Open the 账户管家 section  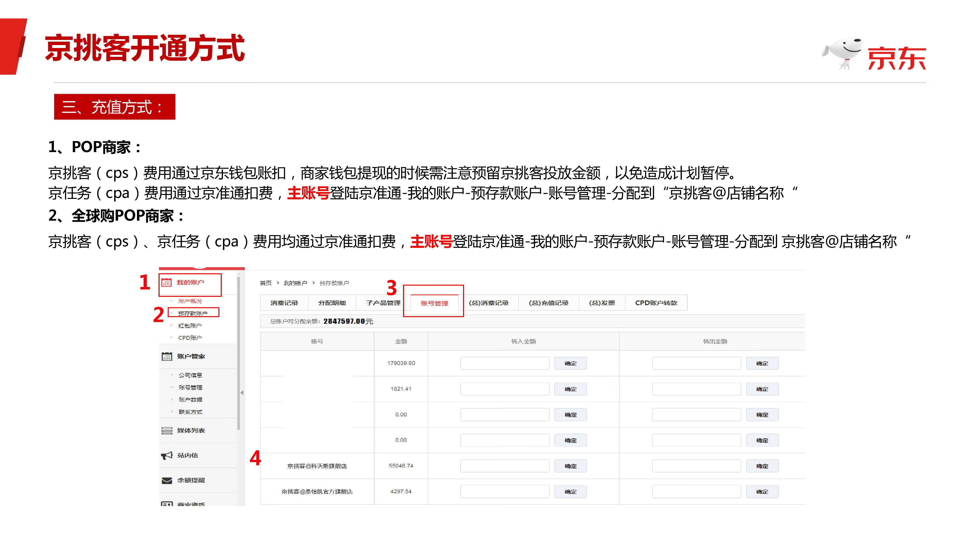(x=191, y=356)
